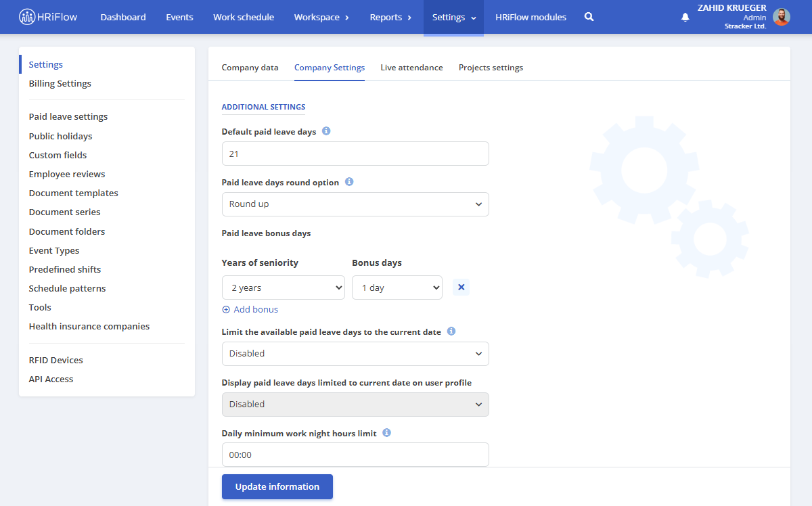Image resolution: width=812 pixels, height=506 pixels.
Task: Open Employee reviews
Action: click(67, 174)
